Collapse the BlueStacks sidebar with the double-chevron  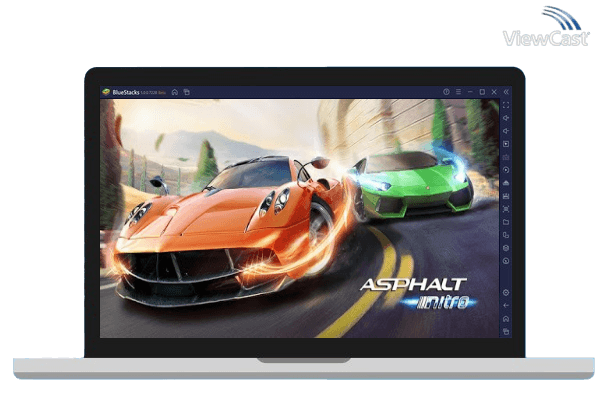(506, 92)
